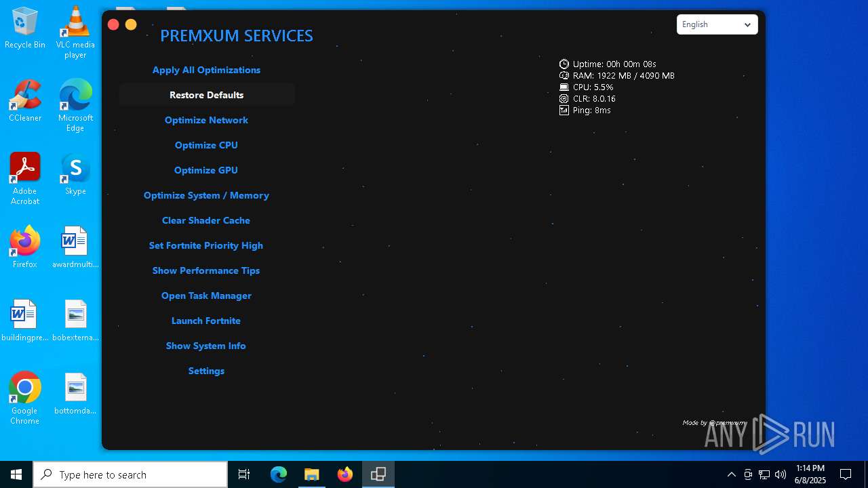The width and height of the screenshot is (868, 488).
Task: Open VLC media player desktop icon
Action: (x=75, y=33)
